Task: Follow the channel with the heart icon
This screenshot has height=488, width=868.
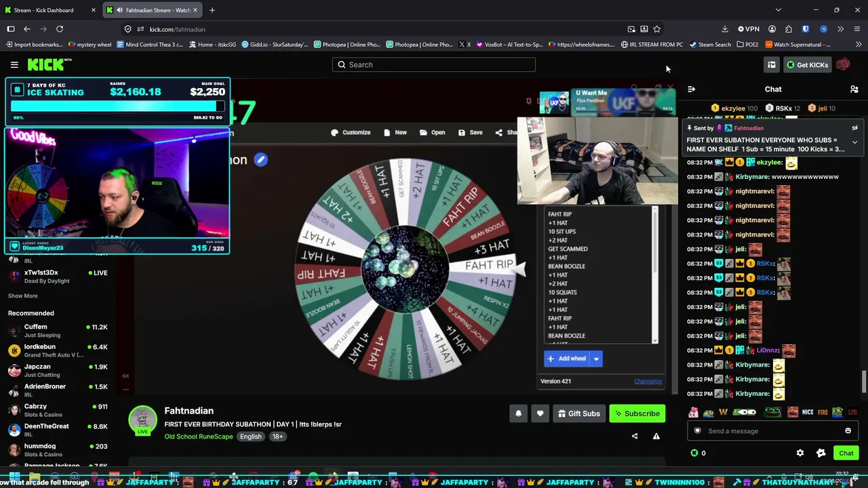Action: 540,413
